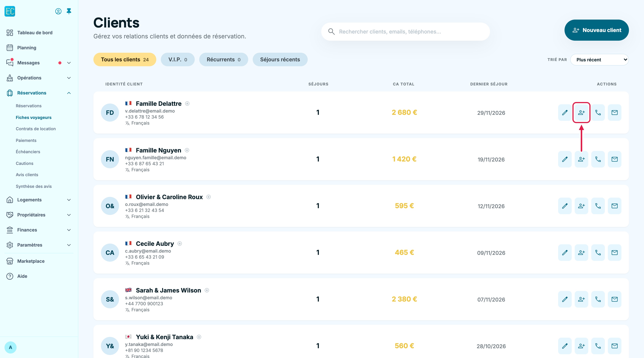Image resolution: width=644 pixels, height=358 pixels.
Task: Open Avis clients submenu link
Action: pos(27,175)
